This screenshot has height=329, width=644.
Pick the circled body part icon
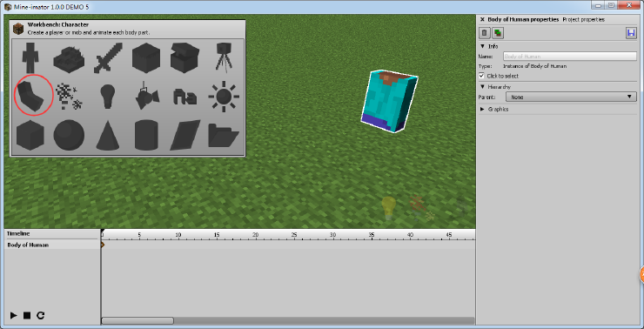pos(33,96)
